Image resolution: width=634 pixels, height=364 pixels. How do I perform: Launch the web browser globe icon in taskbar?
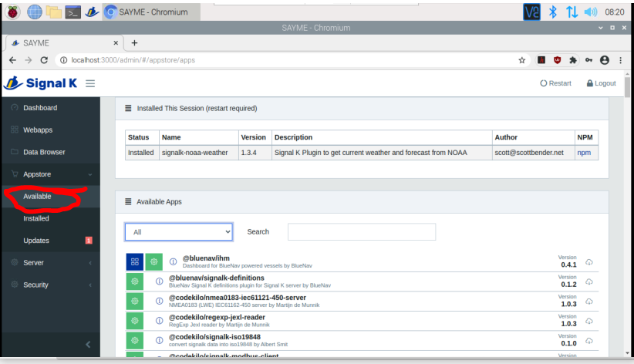tap(35, 12)
